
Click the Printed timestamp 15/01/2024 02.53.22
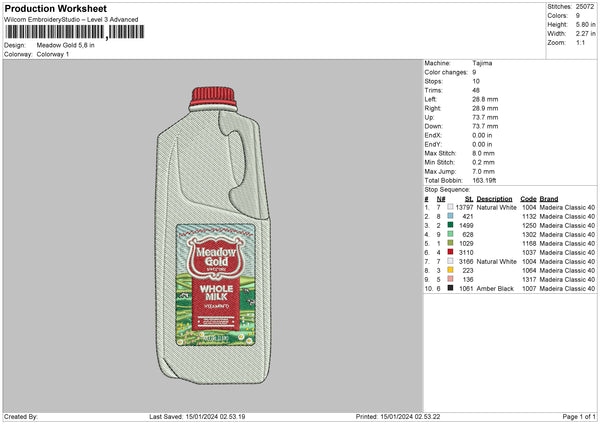(x=410, y=416)
